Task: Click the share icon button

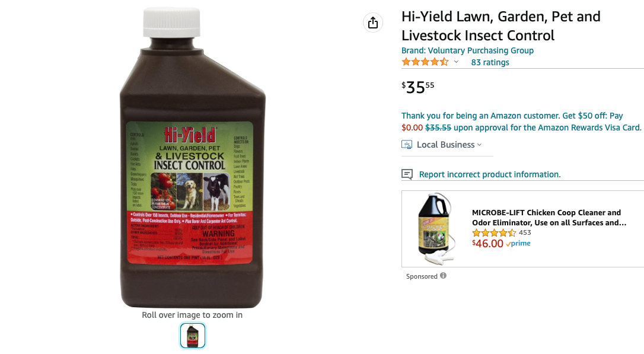Action: click(x=372, y=23)
